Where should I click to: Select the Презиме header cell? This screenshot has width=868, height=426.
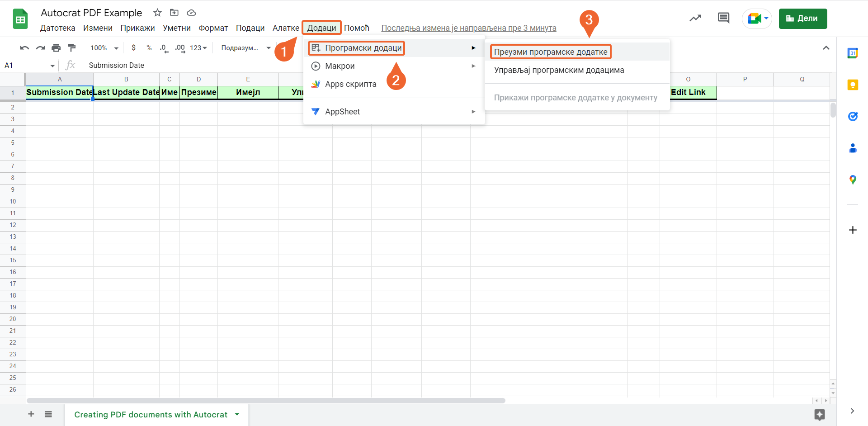pos(198,92)
